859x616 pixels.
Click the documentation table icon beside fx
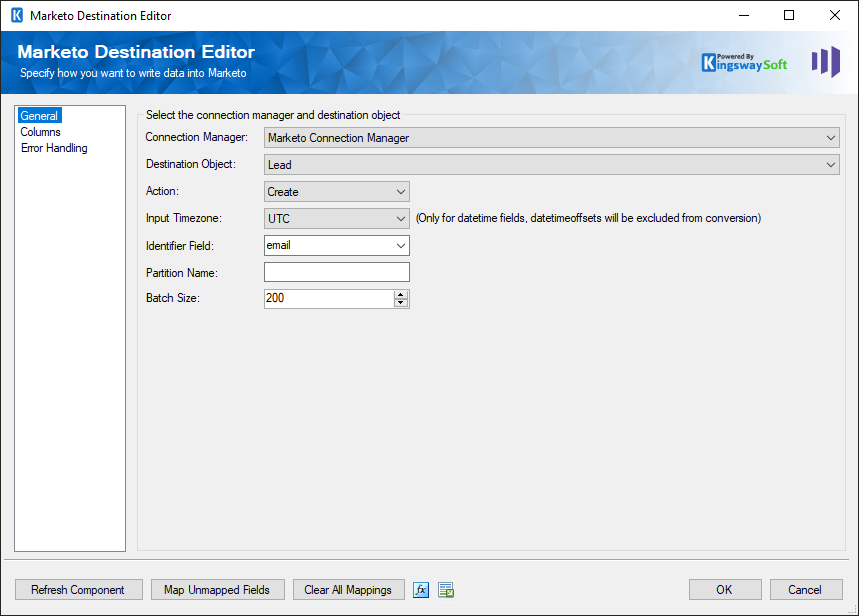pyautogui.click(x=446, y=590)
